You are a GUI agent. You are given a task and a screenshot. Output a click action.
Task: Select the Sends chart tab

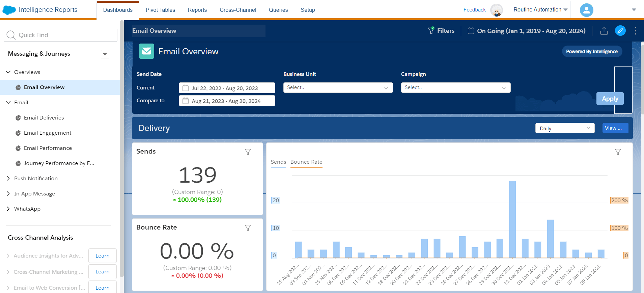(278, 162)
